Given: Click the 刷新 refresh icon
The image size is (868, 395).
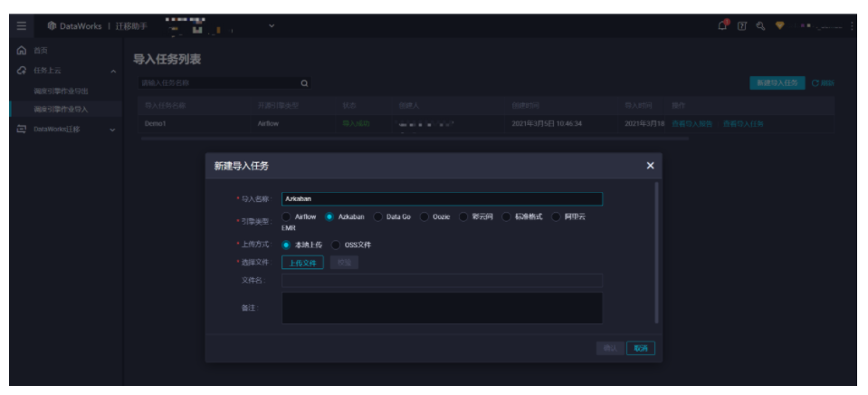Looking at the screenshot, I should click(x=815, y=83).
